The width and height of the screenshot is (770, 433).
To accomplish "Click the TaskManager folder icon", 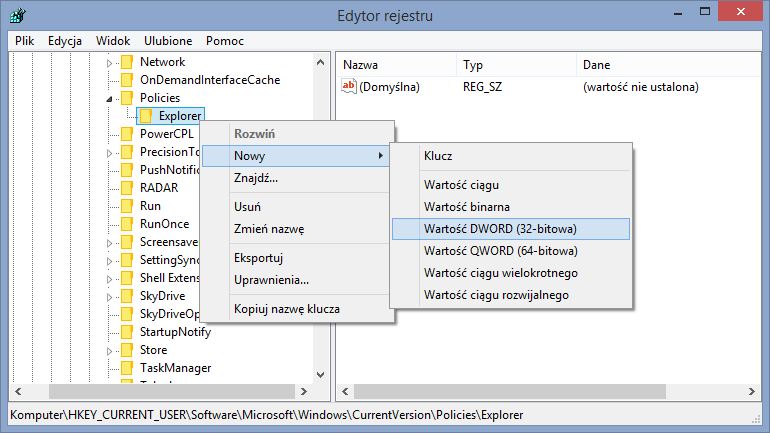I will click(x=127, y=368).
